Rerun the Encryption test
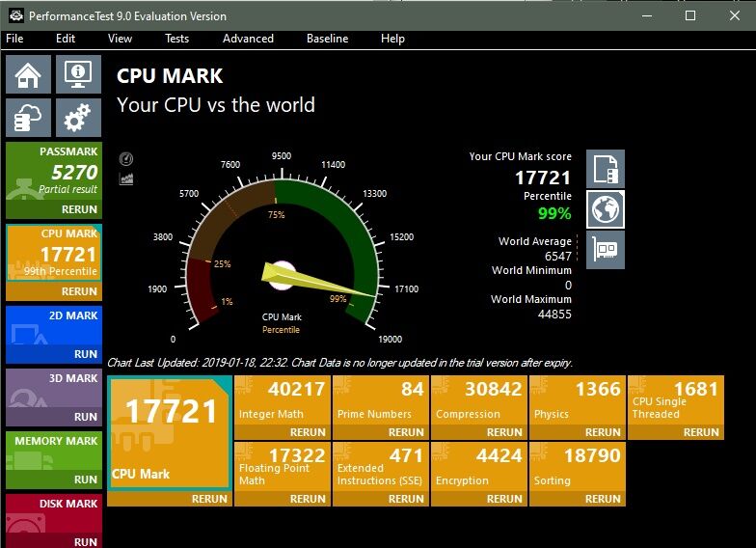 (x=479, y=499)
